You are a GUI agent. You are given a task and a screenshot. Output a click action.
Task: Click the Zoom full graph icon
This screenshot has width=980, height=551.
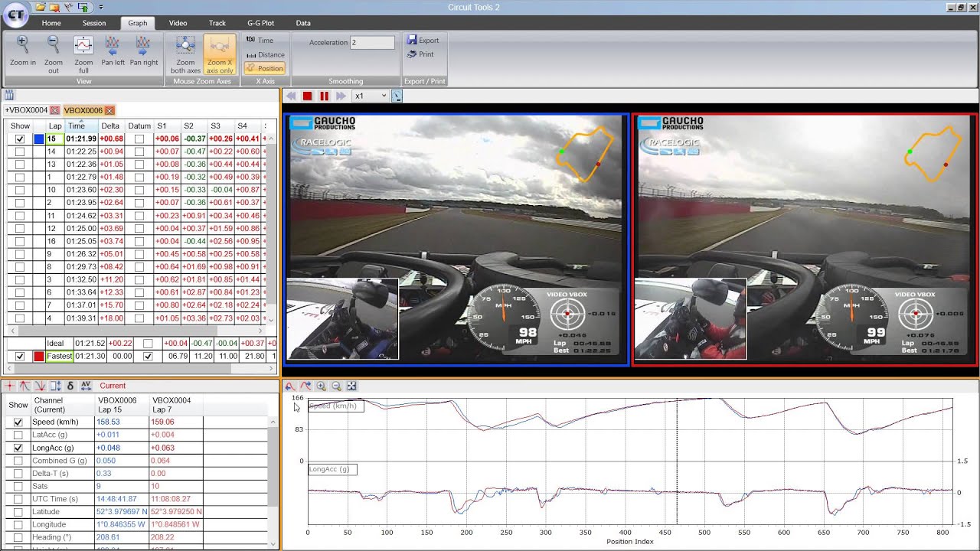point(83,44)
